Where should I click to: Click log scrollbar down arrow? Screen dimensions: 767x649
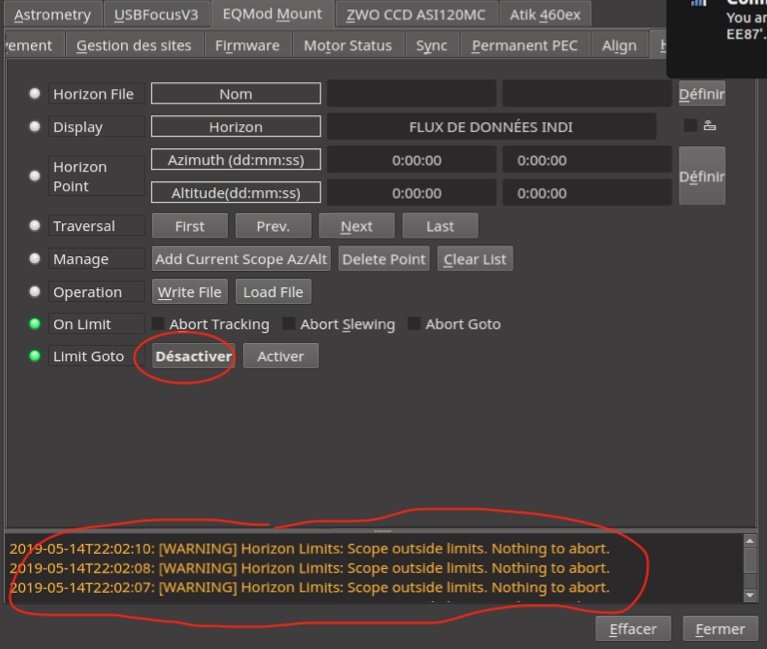(750, 595)
